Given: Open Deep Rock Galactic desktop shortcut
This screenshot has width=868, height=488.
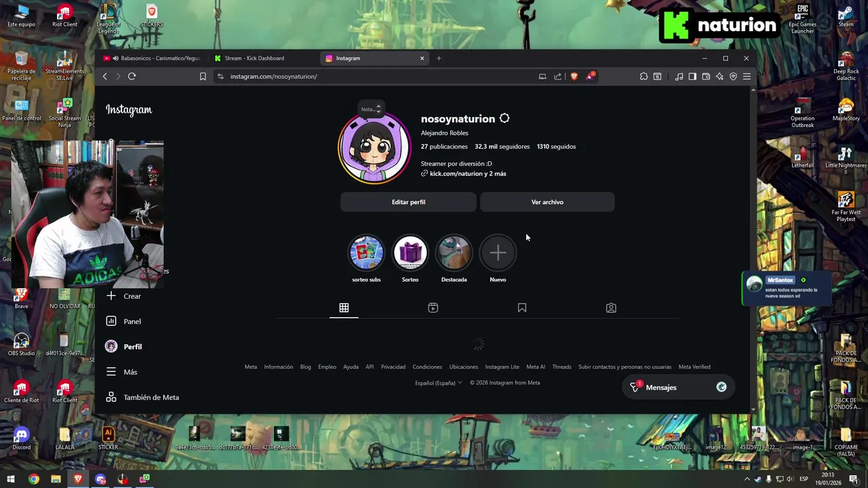Looking at the screenshot, I should (846, 66).
